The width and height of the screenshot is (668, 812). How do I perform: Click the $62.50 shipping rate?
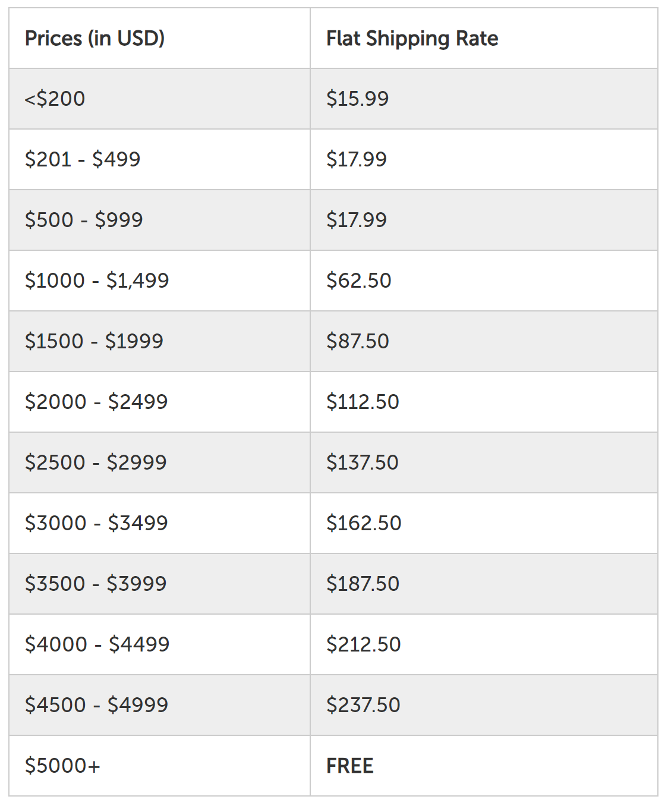point(358,281)
